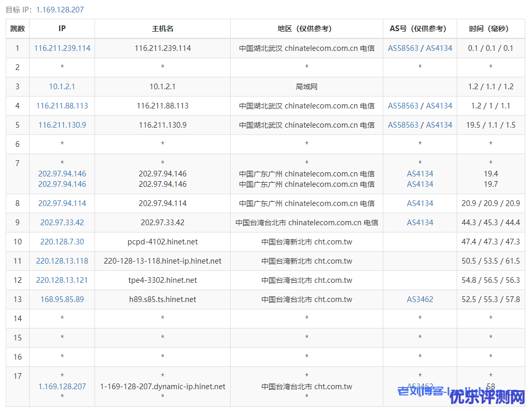
Task: Open the 168.95.85.89 IP link
Action: 62,299
